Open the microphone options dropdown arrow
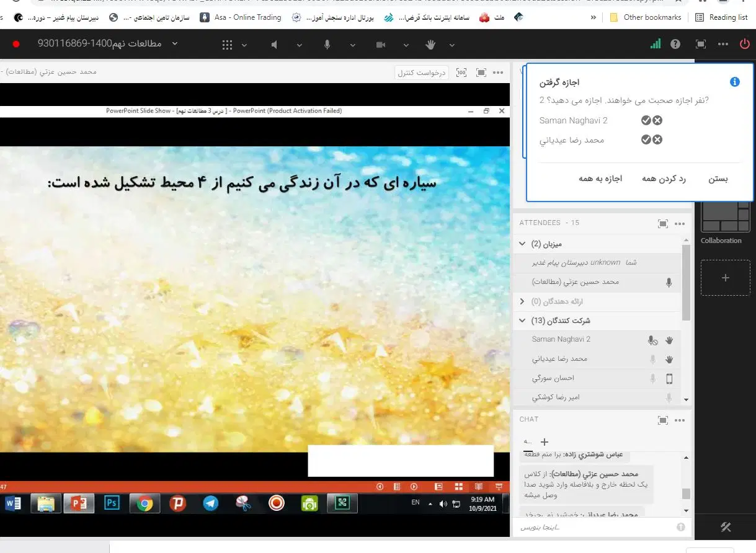Image resolution: width=756 pixels, height=553 pixels. pyautogui.click(x=353, y=45)
